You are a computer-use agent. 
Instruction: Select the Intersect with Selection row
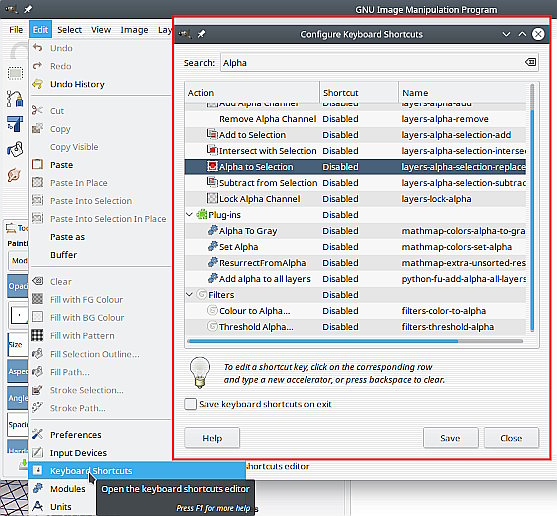(x=355, y=151)
